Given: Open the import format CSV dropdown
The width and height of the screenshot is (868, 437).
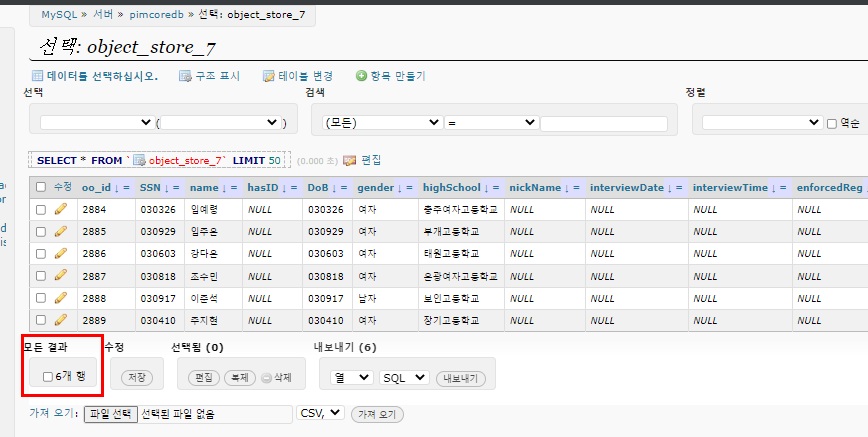Looking at the screenshot, I should [x=321, y=413].
